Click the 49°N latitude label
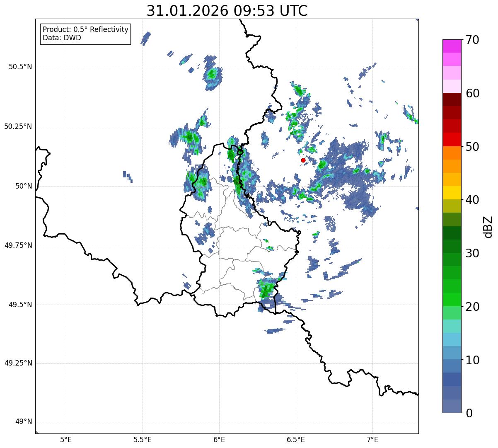This screenshot has height=448, width=498. 24,422
